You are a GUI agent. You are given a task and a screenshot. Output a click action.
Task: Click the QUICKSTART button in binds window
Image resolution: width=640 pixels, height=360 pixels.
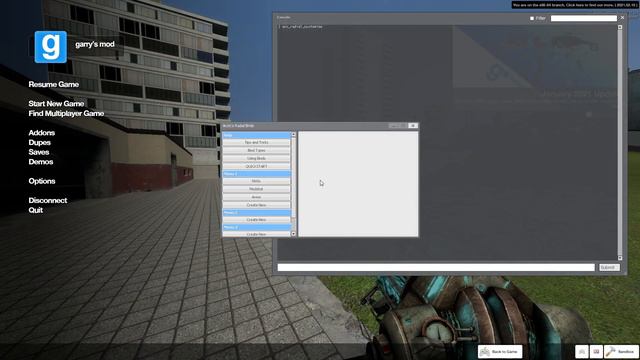tap(256, 167)
